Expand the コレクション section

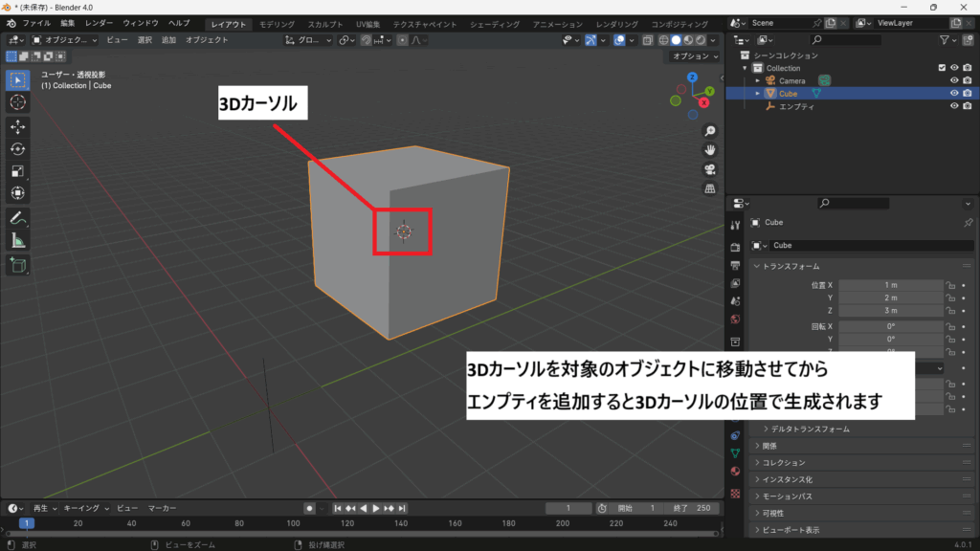click(x=784, y=463)
